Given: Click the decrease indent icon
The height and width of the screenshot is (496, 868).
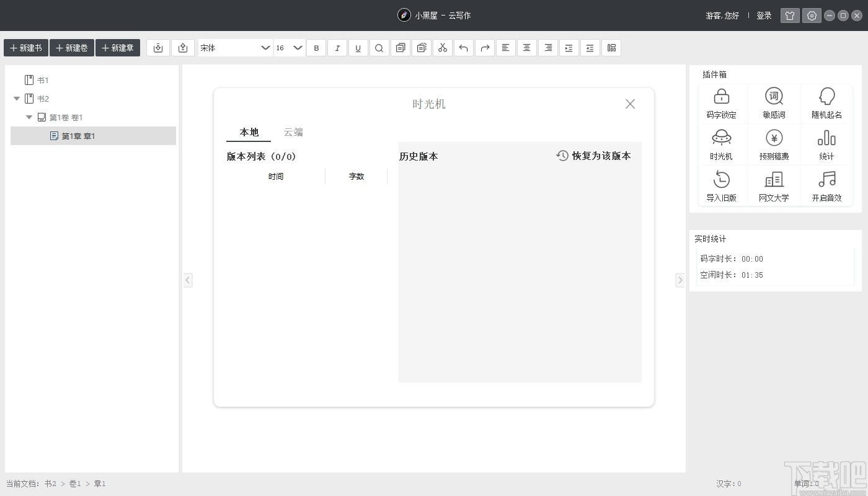Looking at the screenshot, I should point(590,48).
